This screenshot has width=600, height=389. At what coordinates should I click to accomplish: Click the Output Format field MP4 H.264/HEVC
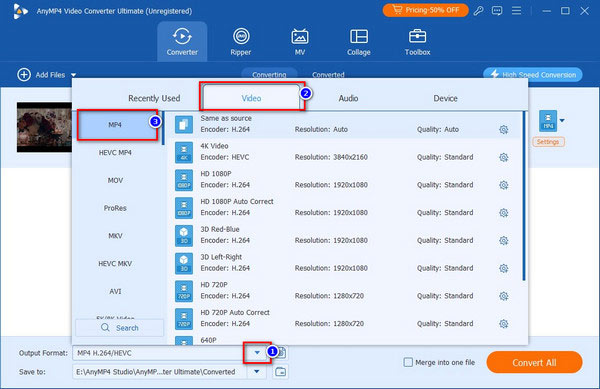(x=161, y=353)
